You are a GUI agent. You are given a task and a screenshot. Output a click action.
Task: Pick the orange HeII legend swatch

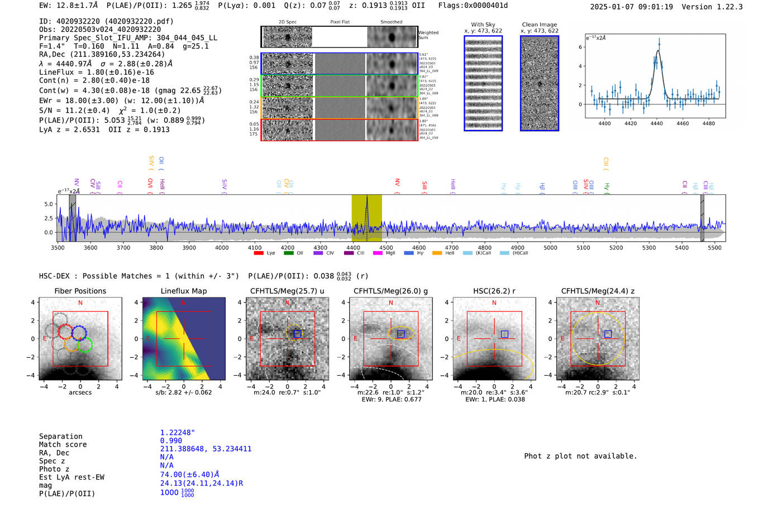tap(437, 253)
